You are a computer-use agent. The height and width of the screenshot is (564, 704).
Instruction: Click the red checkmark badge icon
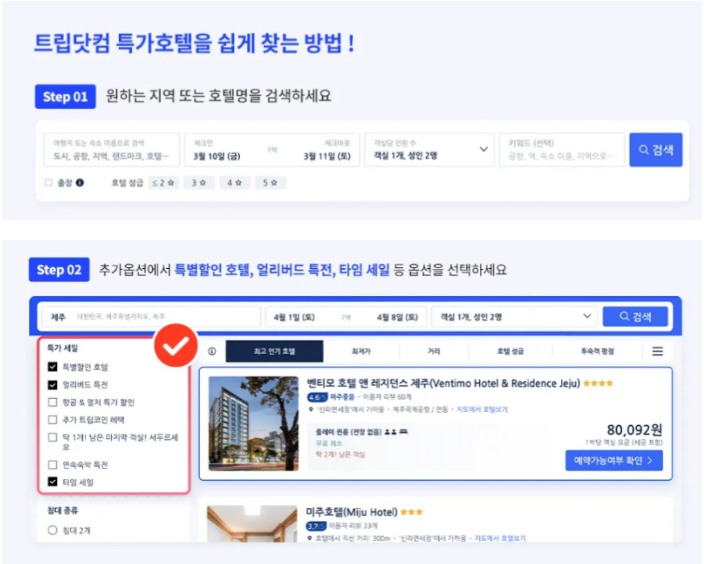tap(176, 345)
